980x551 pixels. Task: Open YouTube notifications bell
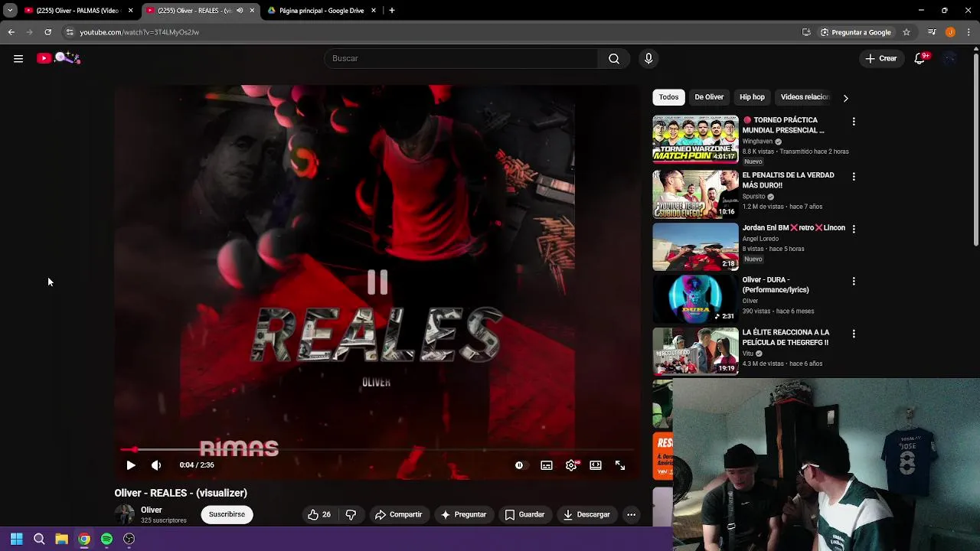tap(921, 58)
